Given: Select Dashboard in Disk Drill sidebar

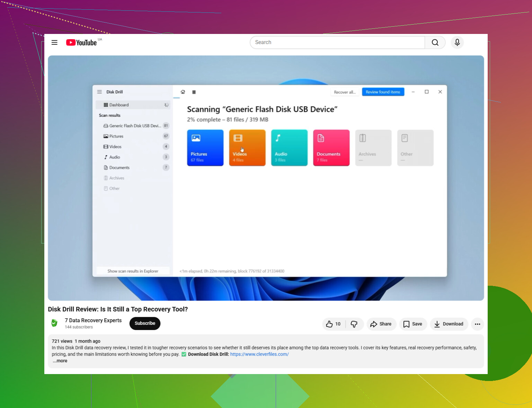Looking at the screenshot, I should click(133, 105).
